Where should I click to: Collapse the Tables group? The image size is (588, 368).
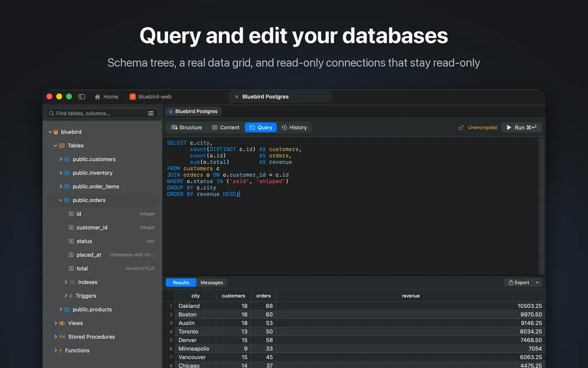click(55, 146)
